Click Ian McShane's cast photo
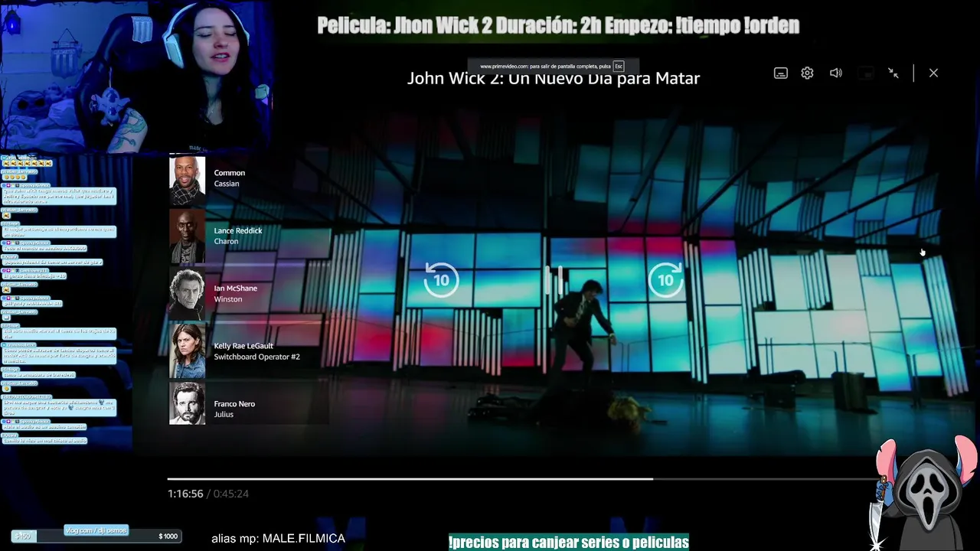This screenshot has width=980, height=551. coord(187,293)
